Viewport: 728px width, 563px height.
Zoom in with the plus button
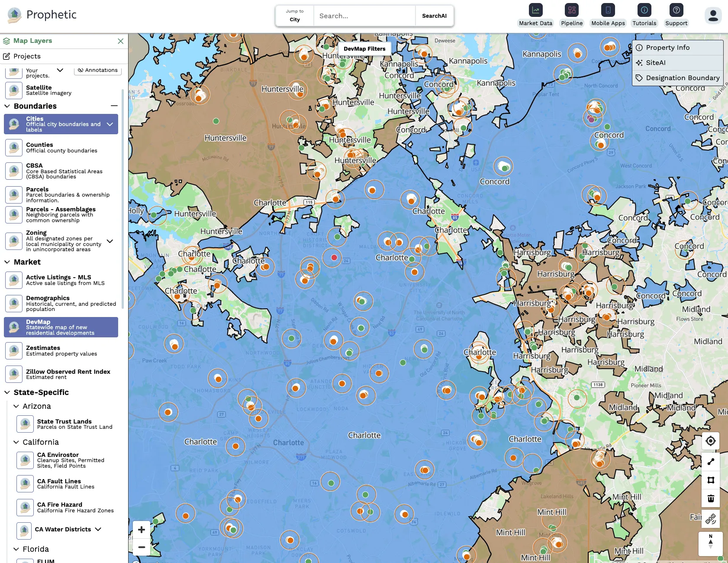tap(142, 529)
